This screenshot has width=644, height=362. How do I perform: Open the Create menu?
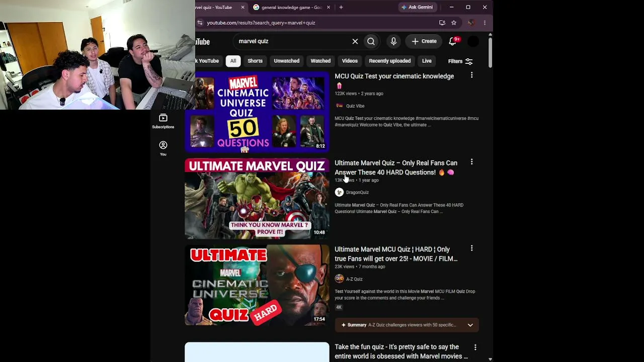click(x=424, y=41)
